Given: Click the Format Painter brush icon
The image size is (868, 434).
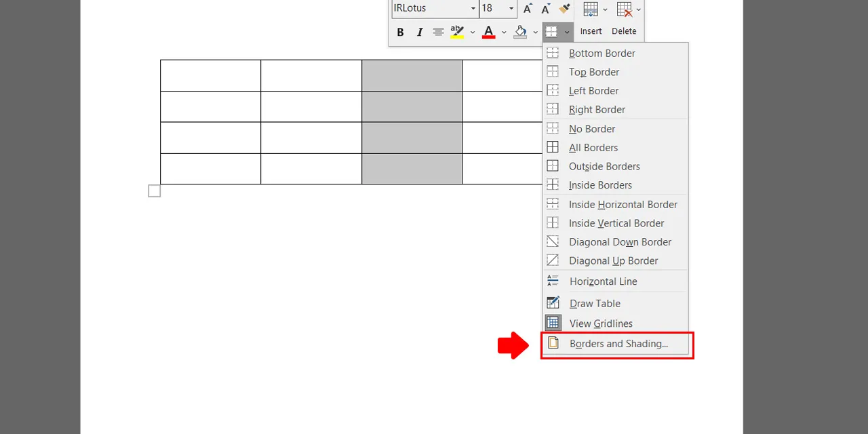Looking at the screenshot, I should 564,9.
